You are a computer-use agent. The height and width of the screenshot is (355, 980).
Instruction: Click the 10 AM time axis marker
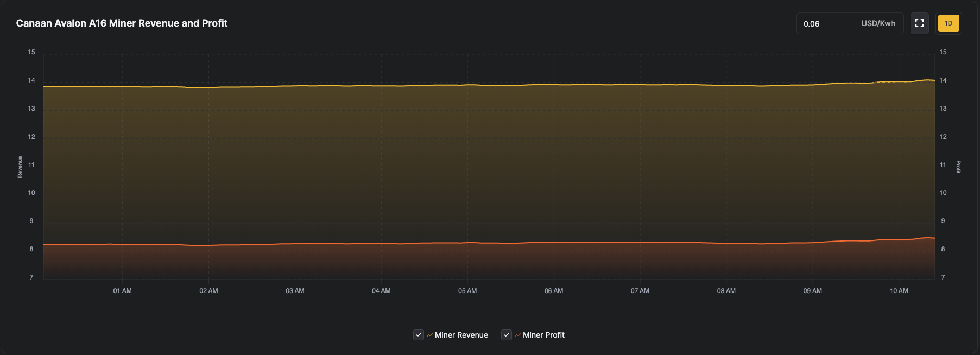click(x=899, y=291)
